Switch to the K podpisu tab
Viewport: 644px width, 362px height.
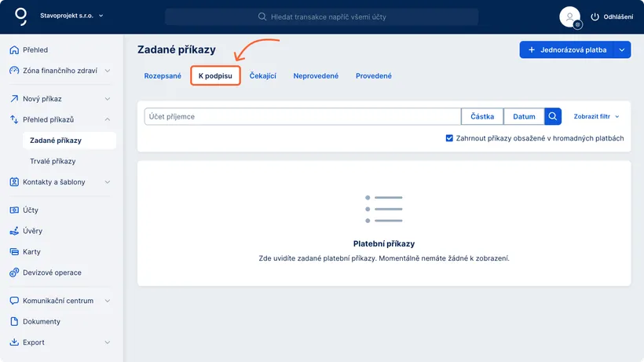(215, 76)
